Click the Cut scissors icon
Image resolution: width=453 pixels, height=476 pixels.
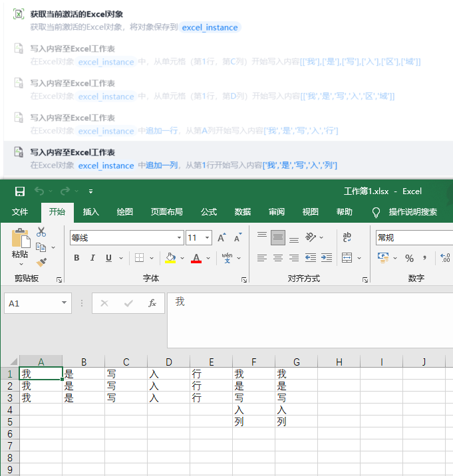41,232
